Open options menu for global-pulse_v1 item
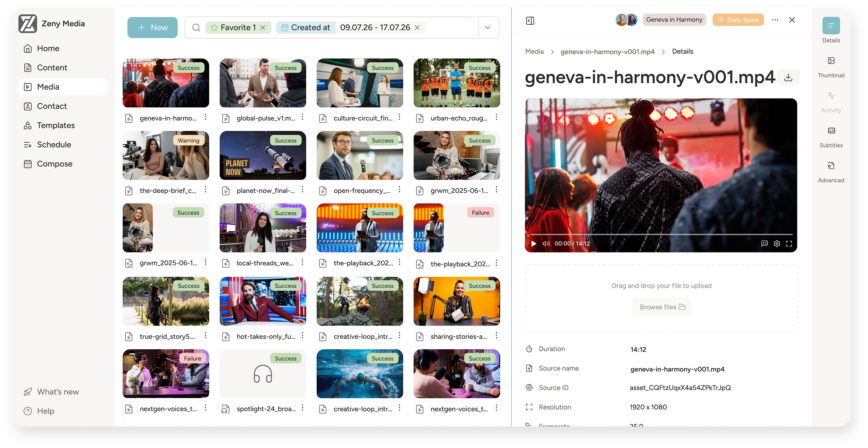 coord(302,117)
